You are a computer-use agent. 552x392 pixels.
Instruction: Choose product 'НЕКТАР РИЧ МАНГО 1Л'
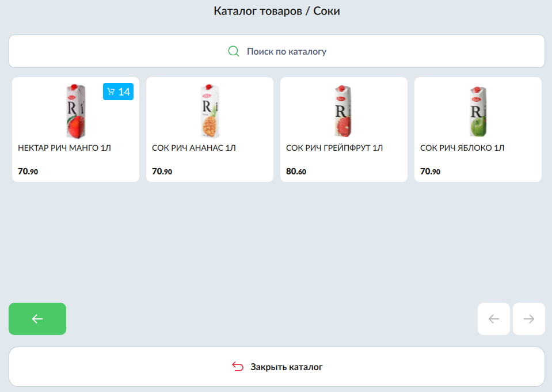point(64,149)
